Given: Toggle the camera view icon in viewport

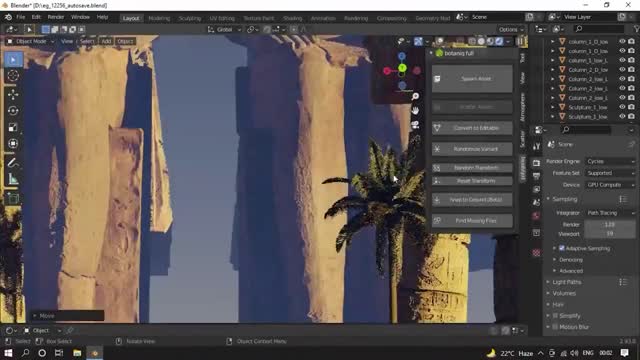Looking at the screenshot, I should [x=415, y=125].
